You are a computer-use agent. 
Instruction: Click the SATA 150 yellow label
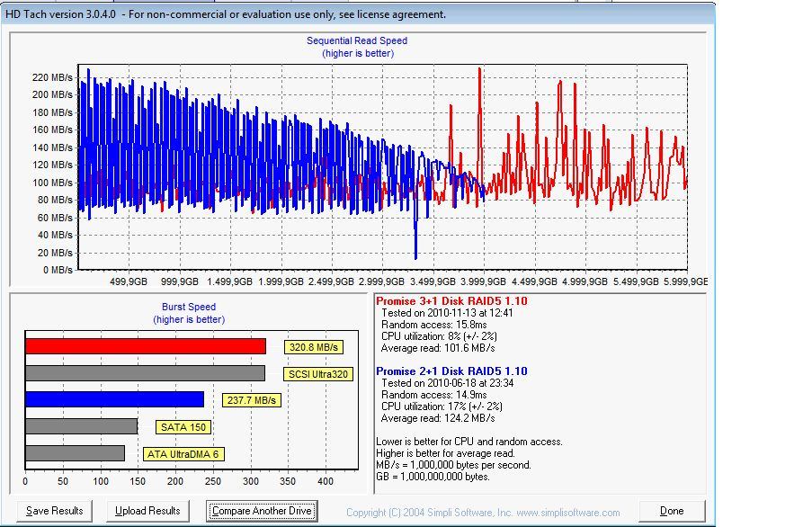[x=183, y=427]
